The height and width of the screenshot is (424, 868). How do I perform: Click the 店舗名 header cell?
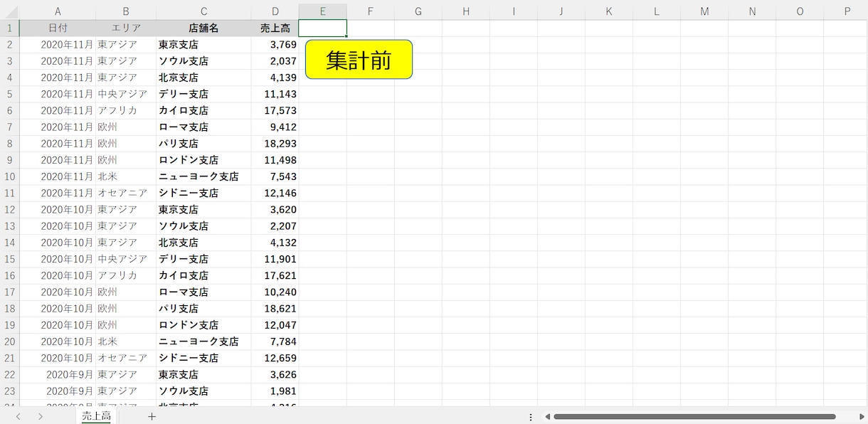point(203,28)
